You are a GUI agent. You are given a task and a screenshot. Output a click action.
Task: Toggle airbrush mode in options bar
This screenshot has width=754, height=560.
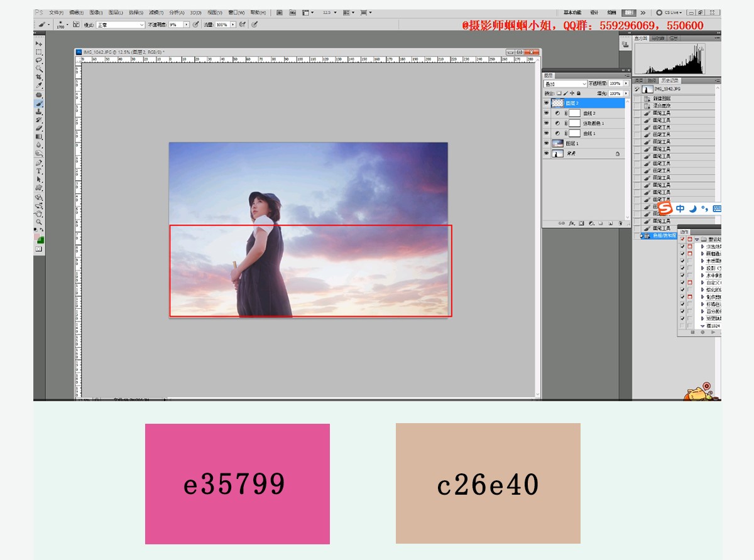pos(242,24)
